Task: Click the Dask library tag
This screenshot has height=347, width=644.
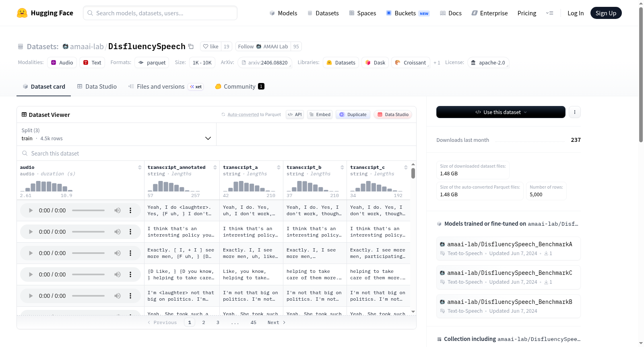Action: pyautogui.click(x=375, y=62)
